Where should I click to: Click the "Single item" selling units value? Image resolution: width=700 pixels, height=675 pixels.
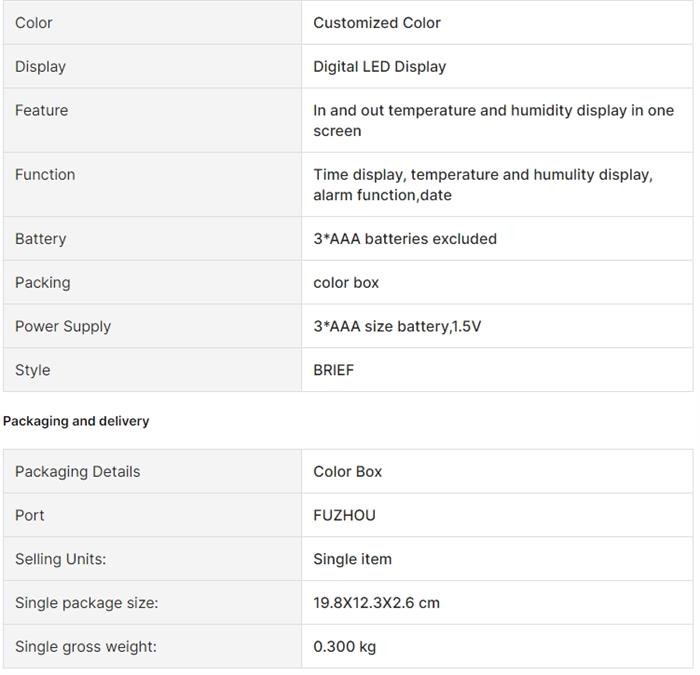pyautogui.click(x=353, y=560)
